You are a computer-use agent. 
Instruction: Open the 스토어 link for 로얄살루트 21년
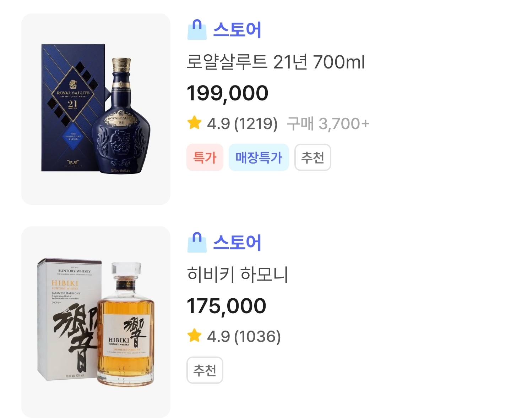click(x=237, y=30)
